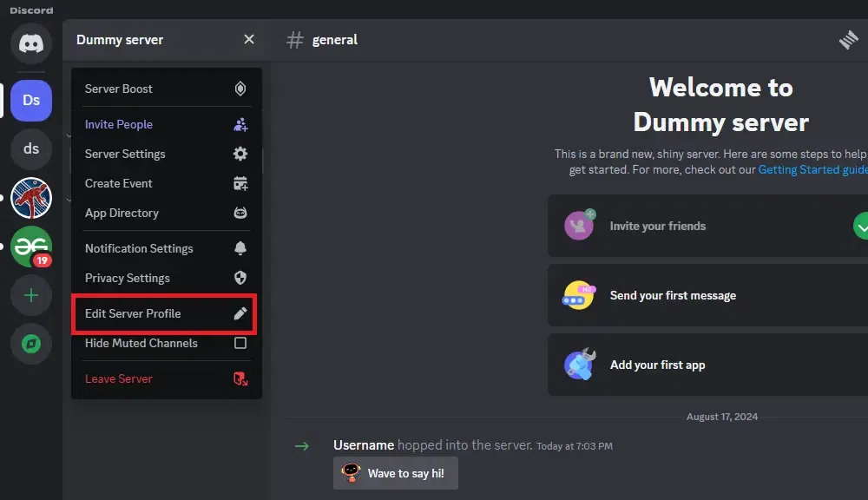This screenshot has width=868, height=500.
Task: Click the Add a Server plus icon
Action: point(31,295)
